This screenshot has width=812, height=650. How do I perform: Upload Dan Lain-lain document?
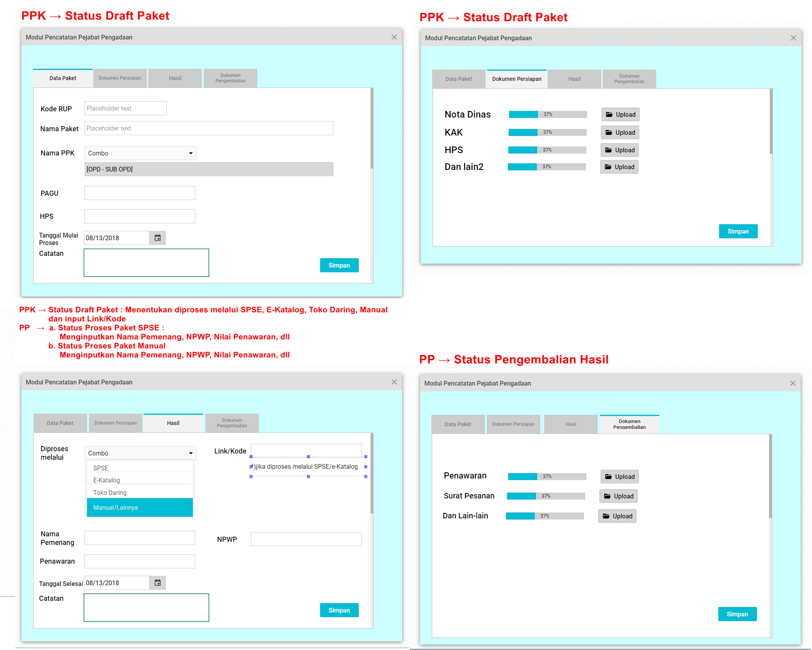[617, 516]
